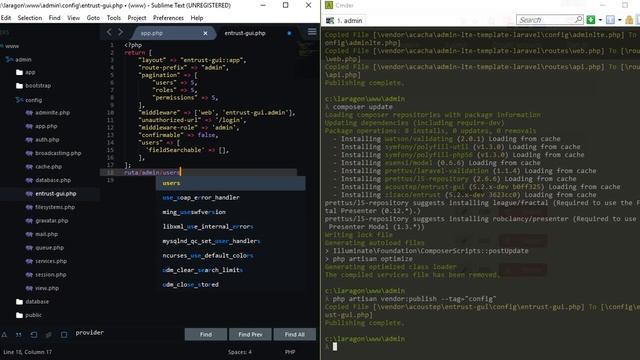This screenshot has height=360, width=640.
Task: Toggle in-selection search option
Action: point(49,335)
